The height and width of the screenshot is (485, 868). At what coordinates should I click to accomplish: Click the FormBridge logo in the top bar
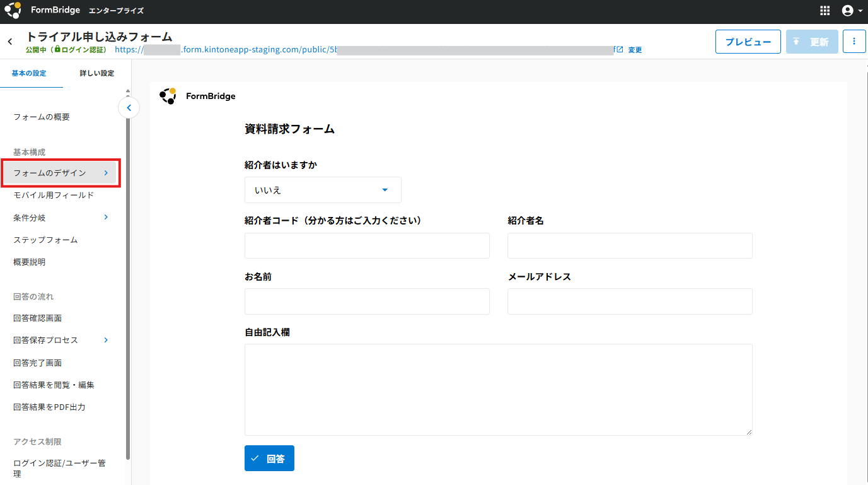pos(42,11)
